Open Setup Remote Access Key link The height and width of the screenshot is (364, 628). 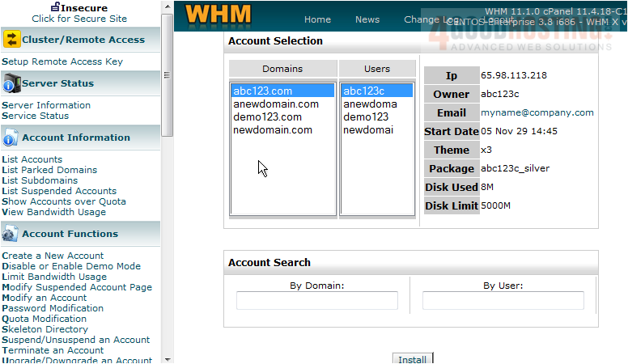coord(62,61)
